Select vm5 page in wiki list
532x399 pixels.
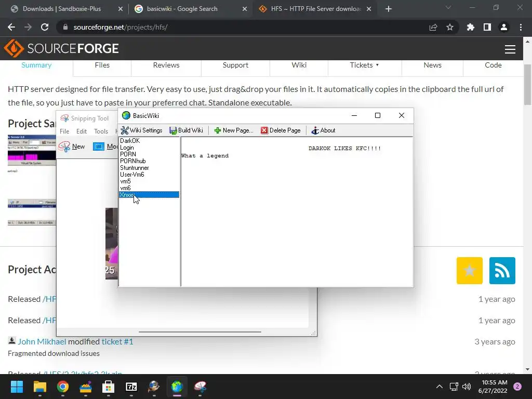[149, 181]
